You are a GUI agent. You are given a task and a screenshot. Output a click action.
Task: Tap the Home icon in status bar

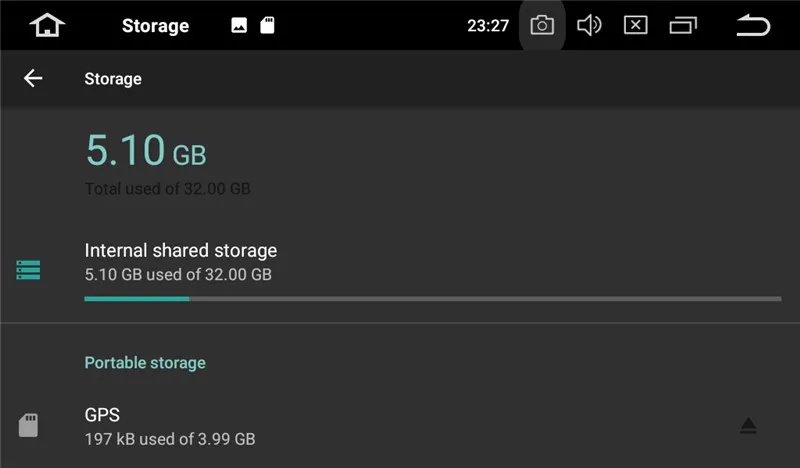pos(47,25)
